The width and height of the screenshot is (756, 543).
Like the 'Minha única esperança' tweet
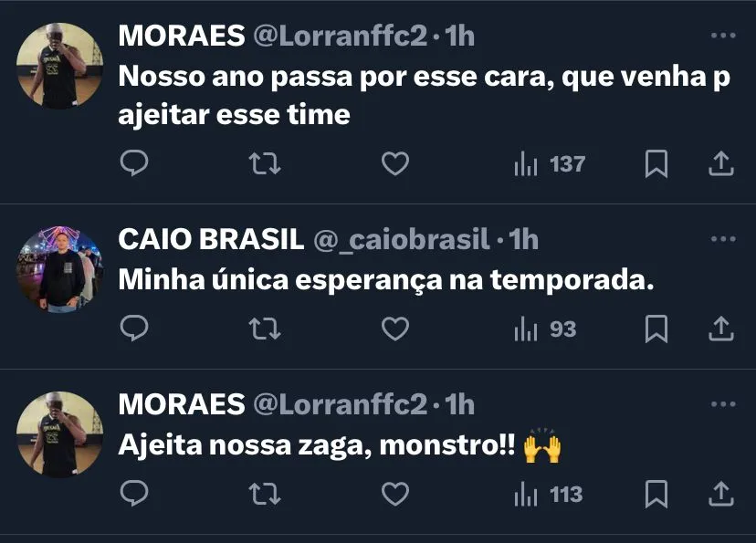click(394, 329)
